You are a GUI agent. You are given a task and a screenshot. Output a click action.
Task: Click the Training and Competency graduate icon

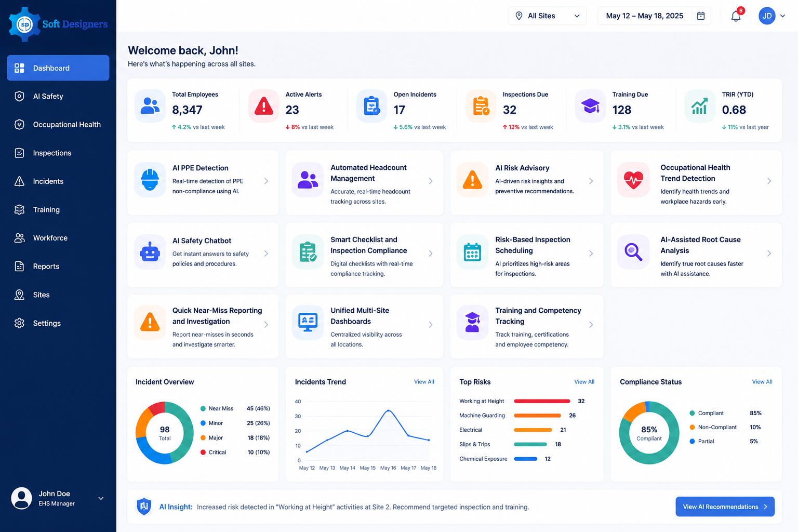pyautogui.click(x=472, y=323)
